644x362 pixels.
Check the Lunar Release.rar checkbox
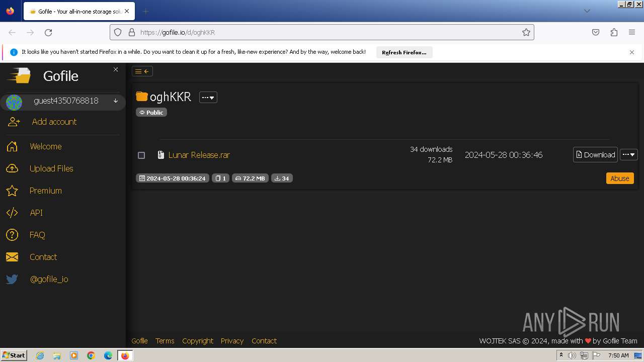coord(141,155)
